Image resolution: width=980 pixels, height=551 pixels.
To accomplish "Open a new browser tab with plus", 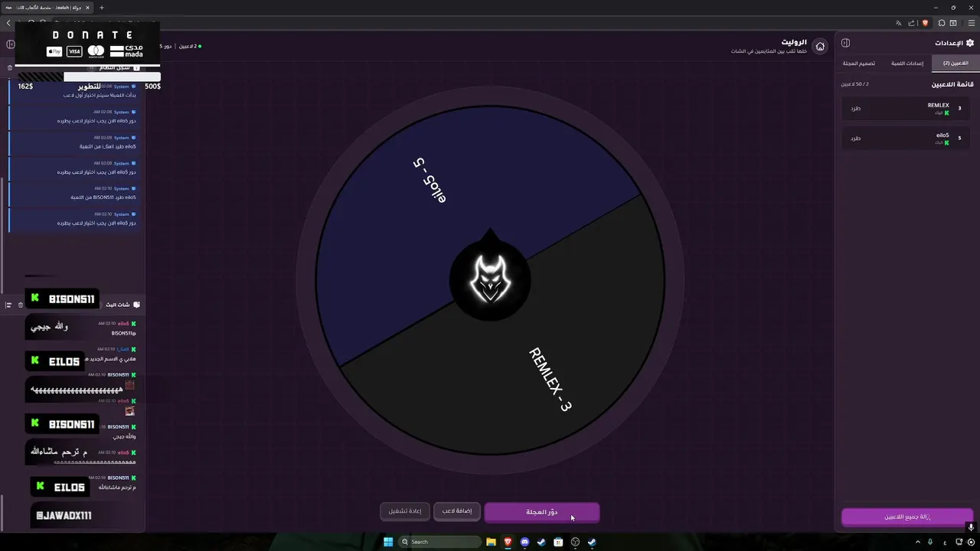I will pos(101,8).
